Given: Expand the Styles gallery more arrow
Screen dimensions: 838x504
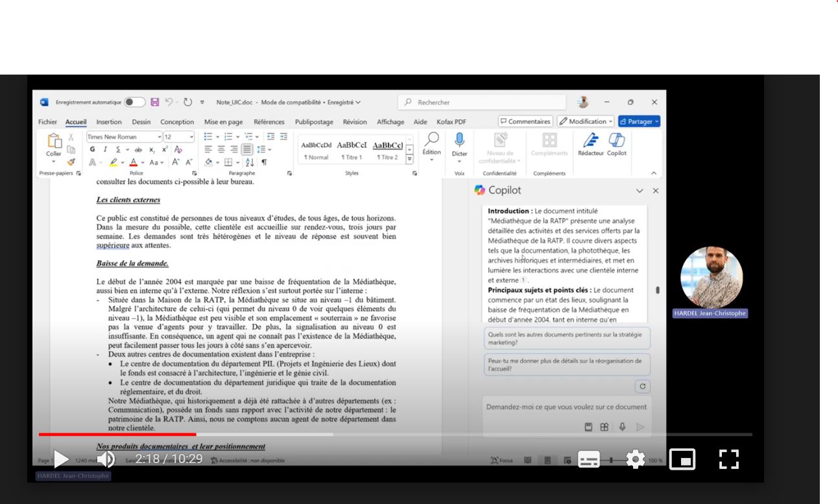Looking at the screenshot, I should [409, 159].
